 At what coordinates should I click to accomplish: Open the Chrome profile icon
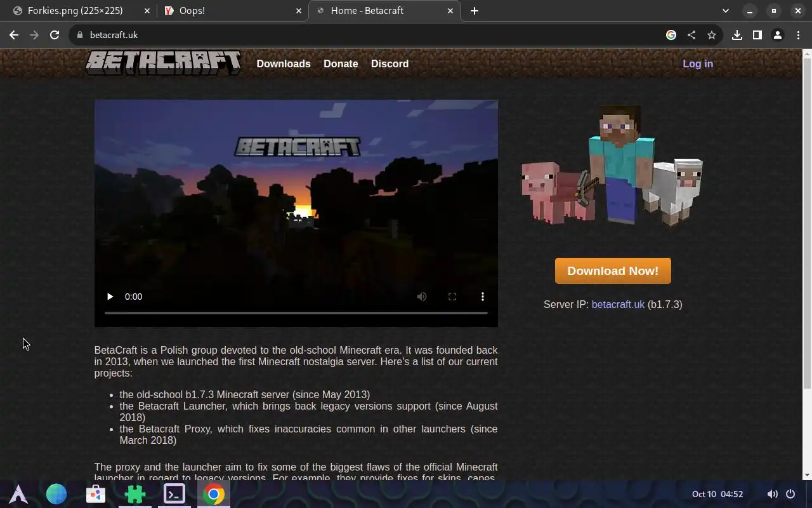778,35
